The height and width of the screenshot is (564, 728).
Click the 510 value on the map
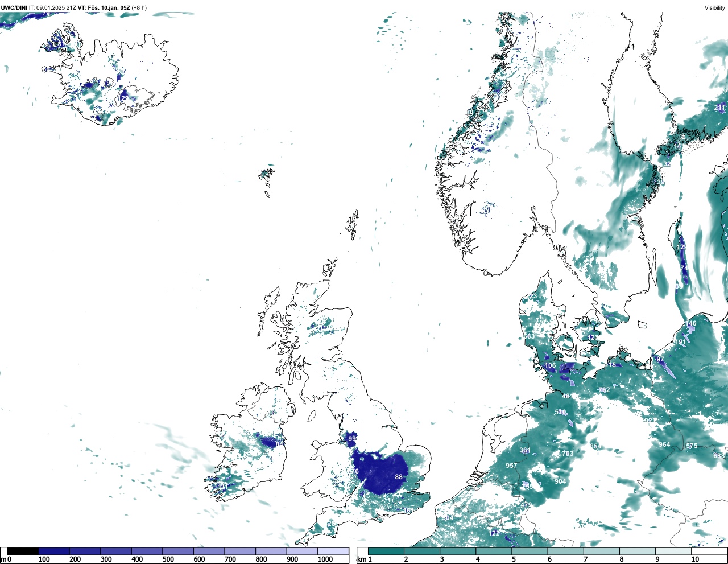point(560,412)
